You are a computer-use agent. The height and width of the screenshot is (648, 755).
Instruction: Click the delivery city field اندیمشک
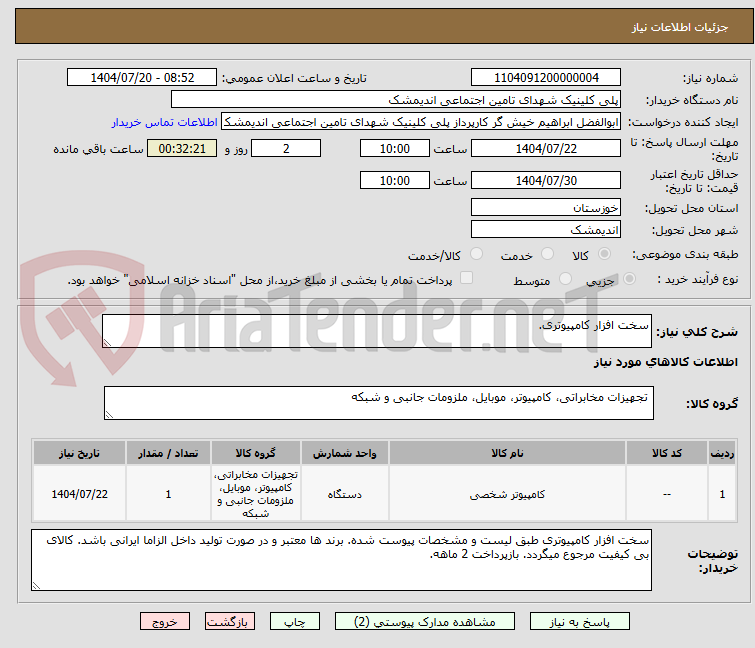pyautogui.click(x=546, y=230)
